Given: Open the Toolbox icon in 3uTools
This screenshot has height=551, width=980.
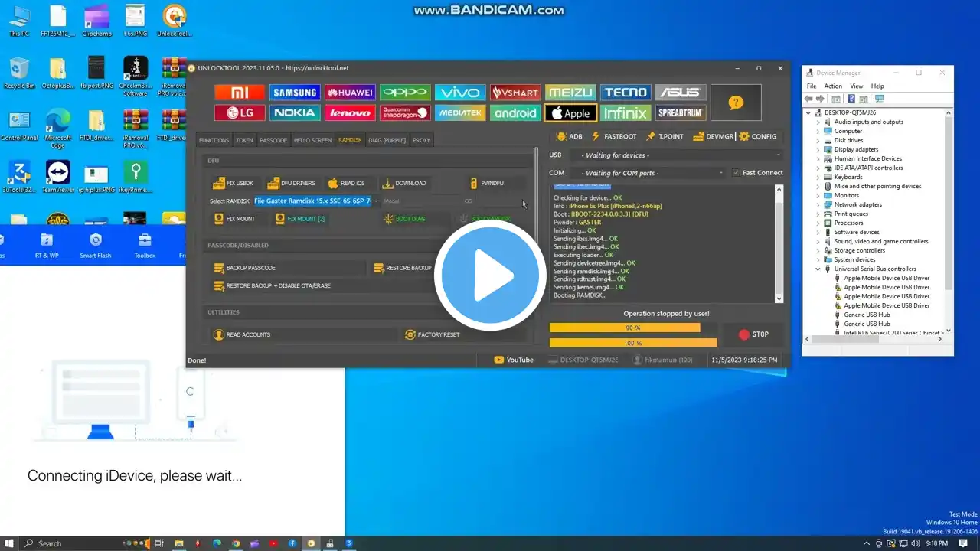Looking at the screenshot, I should coord(145,246).
